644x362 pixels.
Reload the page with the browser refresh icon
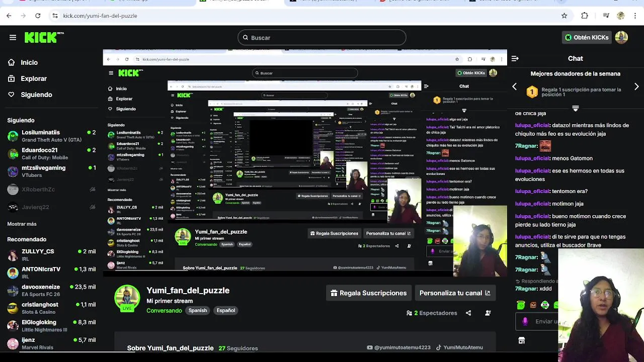[x=38, y=16]
